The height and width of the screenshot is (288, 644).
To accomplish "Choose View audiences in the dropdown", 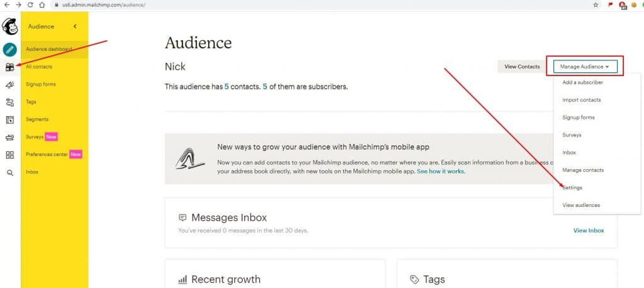I will coord(580,205).
